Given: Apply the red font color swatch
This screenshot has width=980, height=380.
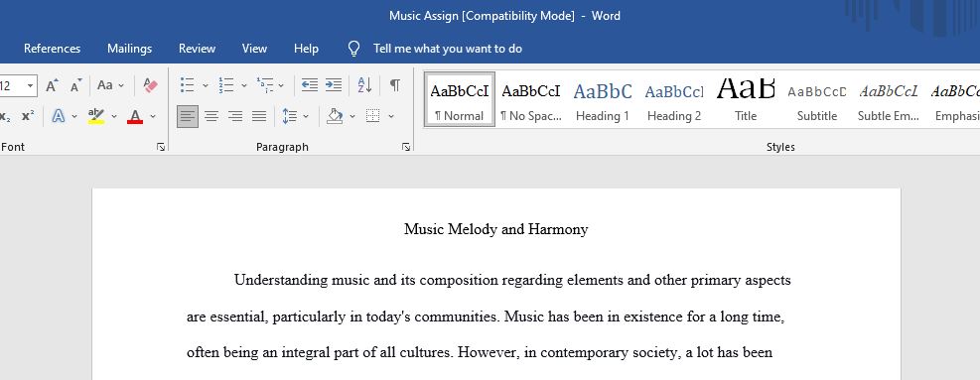Looking at the screenshot, I should pos(135,116).
